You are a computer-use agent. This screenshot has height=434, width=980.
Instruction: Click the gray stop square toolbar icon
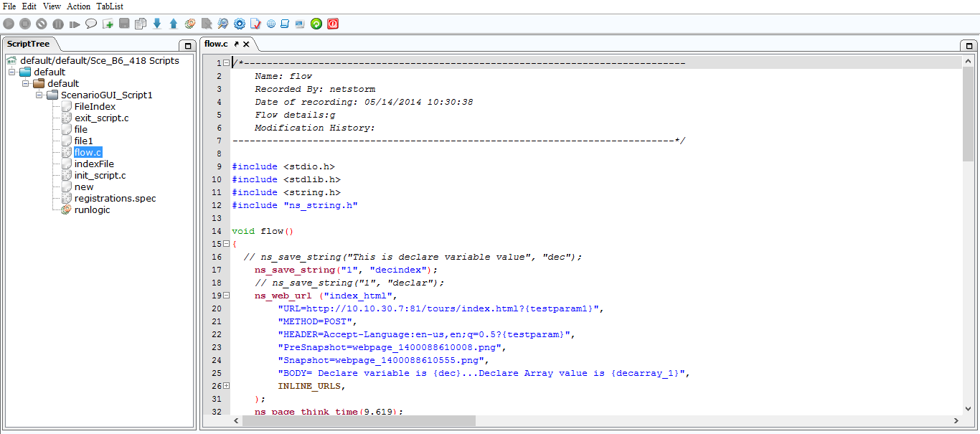point(25,24)
